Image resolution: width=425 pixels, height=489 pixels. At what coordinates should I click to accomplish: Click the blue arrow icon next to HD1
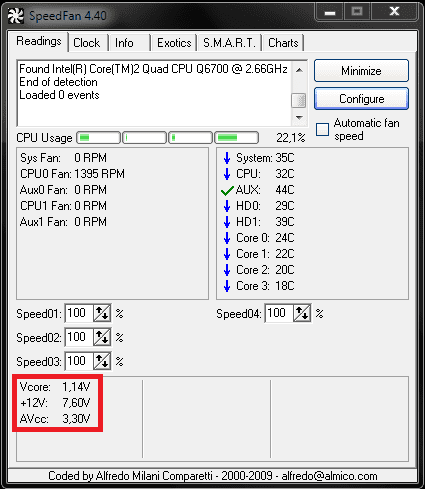point(227,222)
